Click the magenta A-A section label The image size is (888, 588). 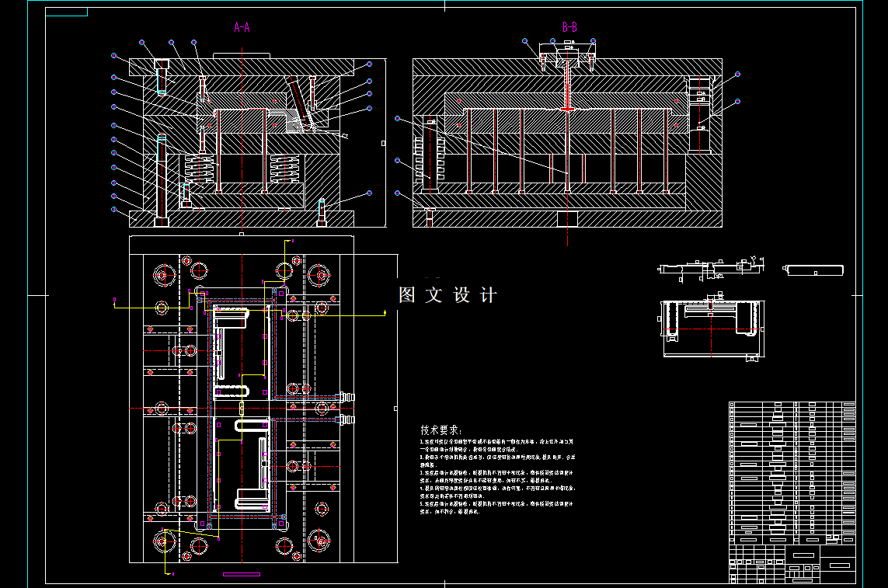pos(242,26)
